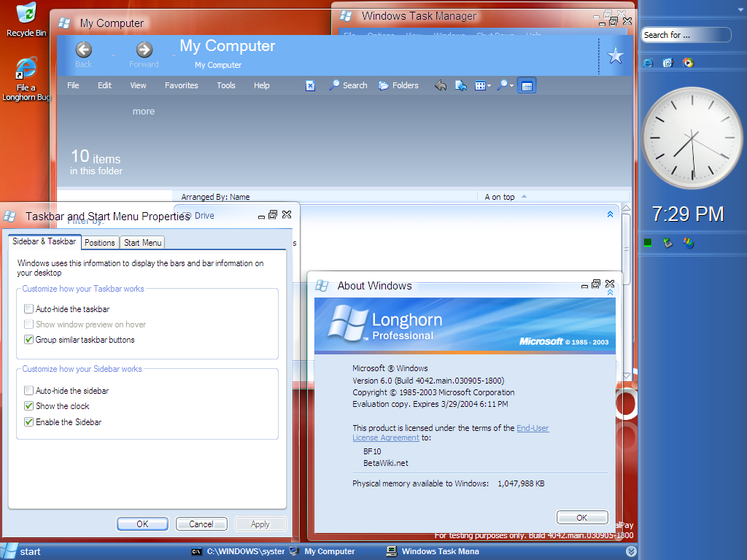Click the middle sidebar quick launch icon
Screen dimensions: 747x560
pos(668,63)
